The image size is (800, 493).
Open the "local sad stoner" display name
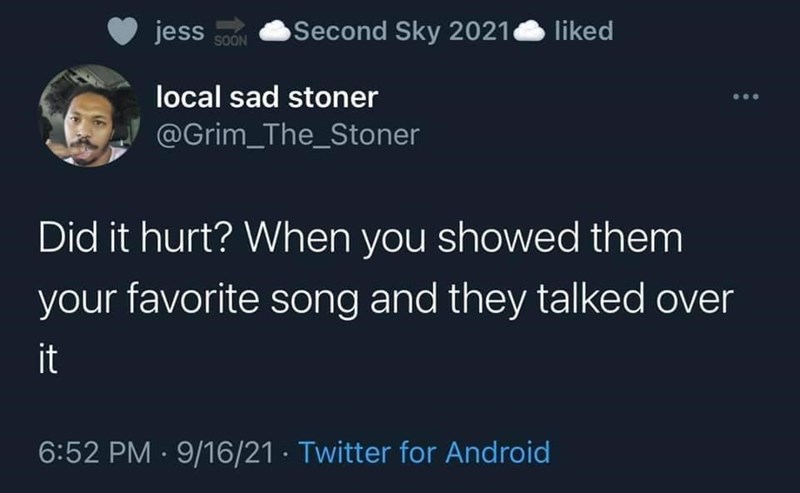(x=267, y=97)
